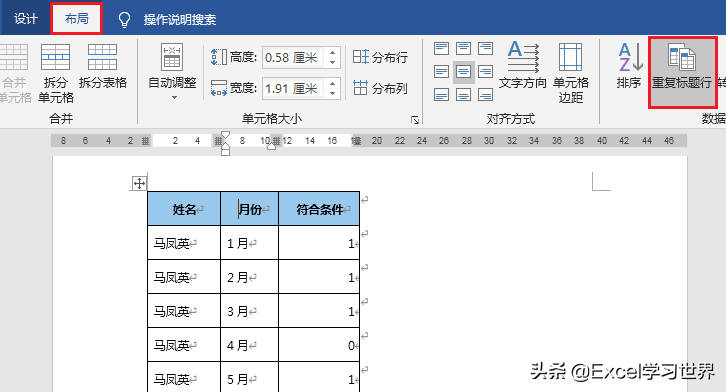Image resolution: width=726 pixels, height=392 pixels.
Task: Increase column width with up stepper
Action: click(332, 83)
